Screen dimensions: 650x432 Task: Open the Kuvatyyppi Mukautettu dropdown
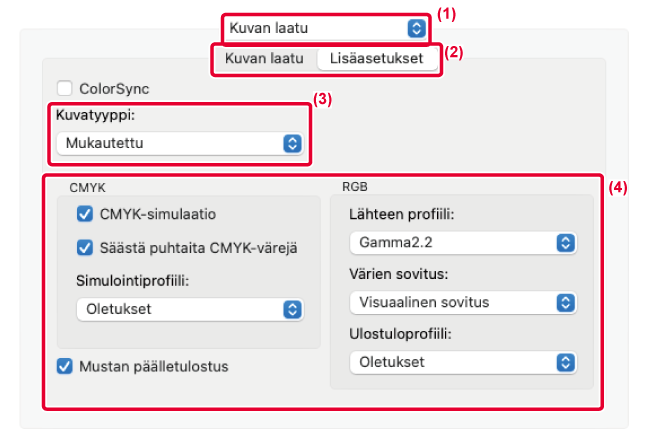pos(177,143)
